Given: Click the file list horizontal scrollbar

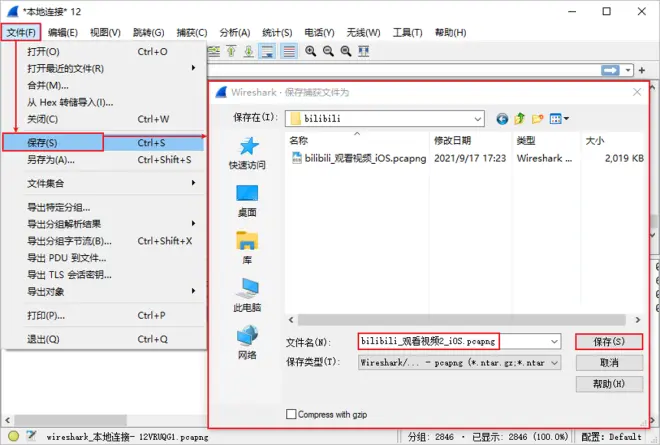Looking at the screenshot, I should coord(462,320).
